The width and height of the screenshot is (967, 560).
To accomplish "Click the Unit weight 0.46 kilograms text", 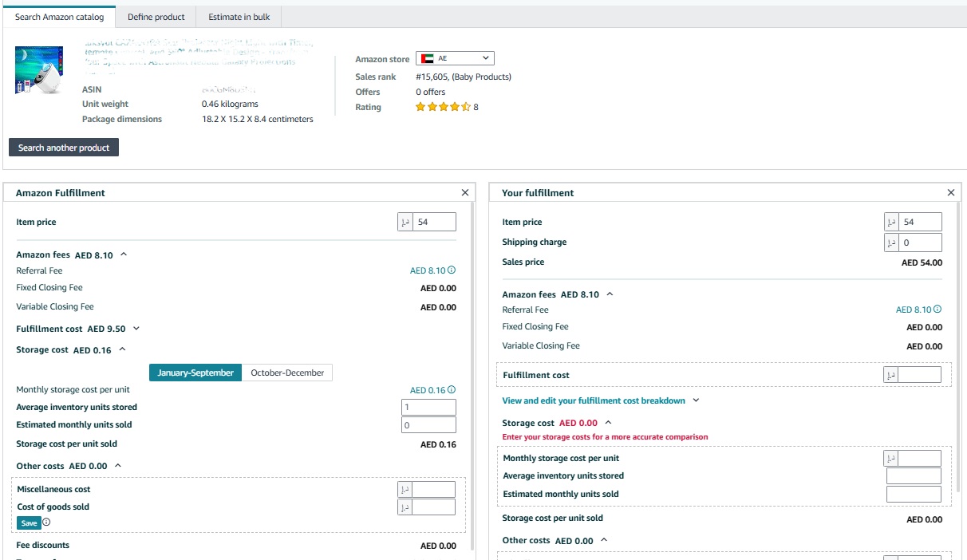I will point(230,104).
